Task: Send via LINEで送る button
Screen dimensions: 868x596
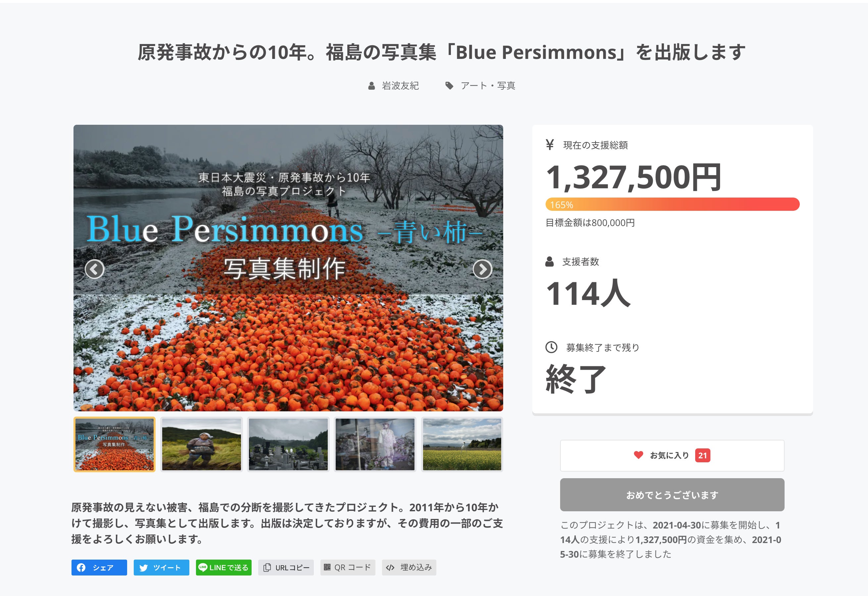Action: [223, 567]
